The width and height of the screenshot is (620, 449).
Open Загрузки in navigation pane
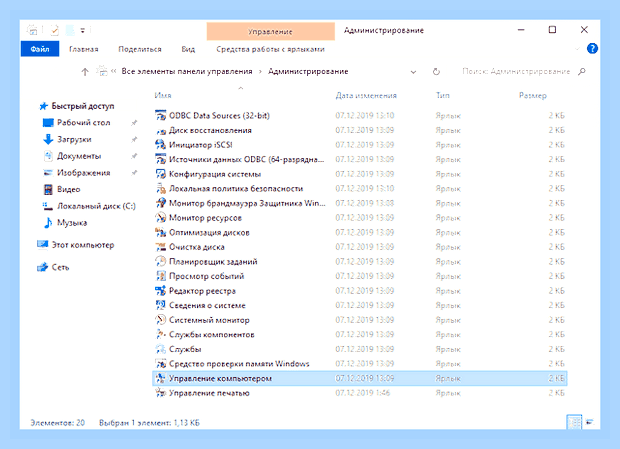click(74, 139)
